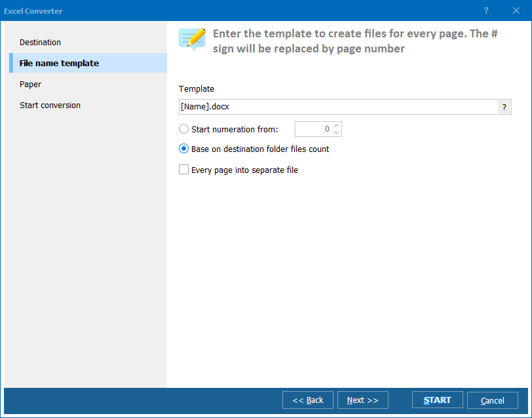Viewport: 532px width, 418px height.
Task: Click the title bar help question mark
Action: pyautogui.click(x=486, y=11)
